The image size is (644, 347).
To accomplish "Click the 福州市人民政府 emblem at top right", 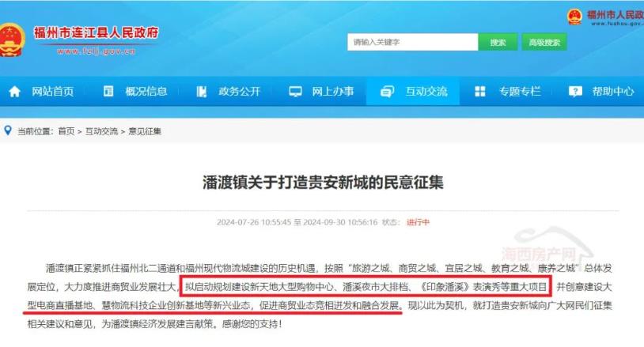I will [574, 17].
